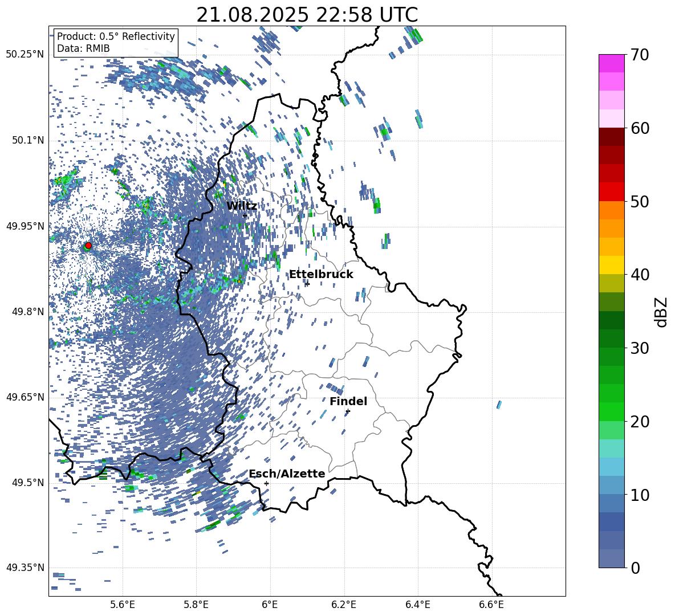Click the 6.2°E longitude label
This screenshot has height=616, width=675.
(344, 605)
